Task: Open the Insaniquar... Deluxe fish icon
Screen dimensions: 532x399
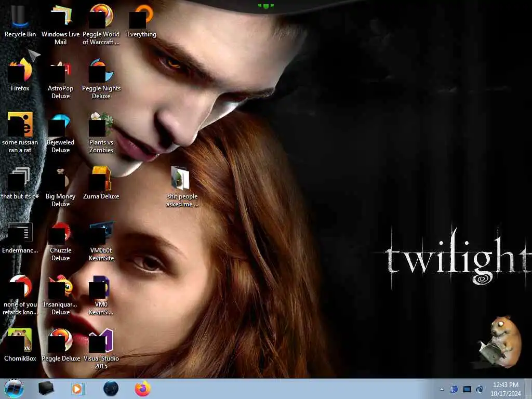Action: click(60, 295)
